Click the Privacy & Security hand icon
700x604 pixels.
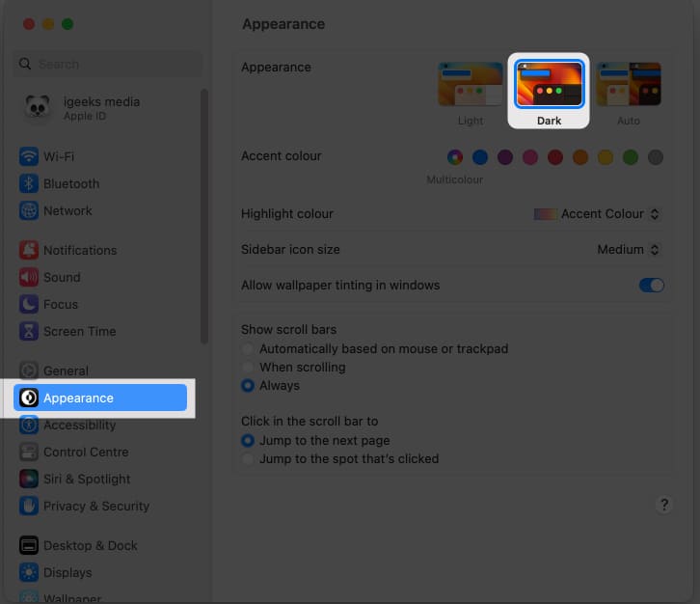(x=29, y=506)
